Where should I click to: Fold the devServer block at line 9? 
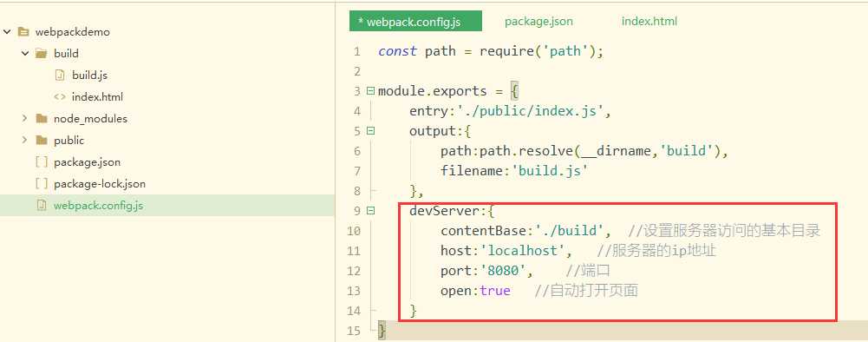pyautogui.click(x=370, y=211)
